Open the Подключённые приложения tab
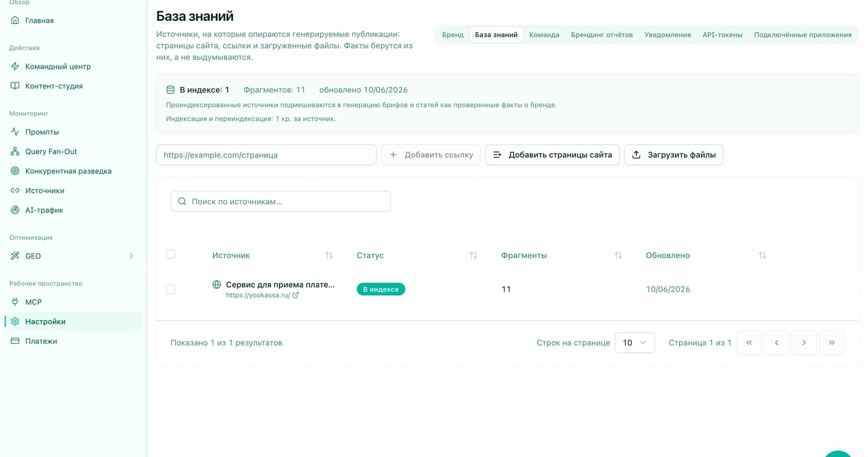The image size is (868, 457). [802, 35]
